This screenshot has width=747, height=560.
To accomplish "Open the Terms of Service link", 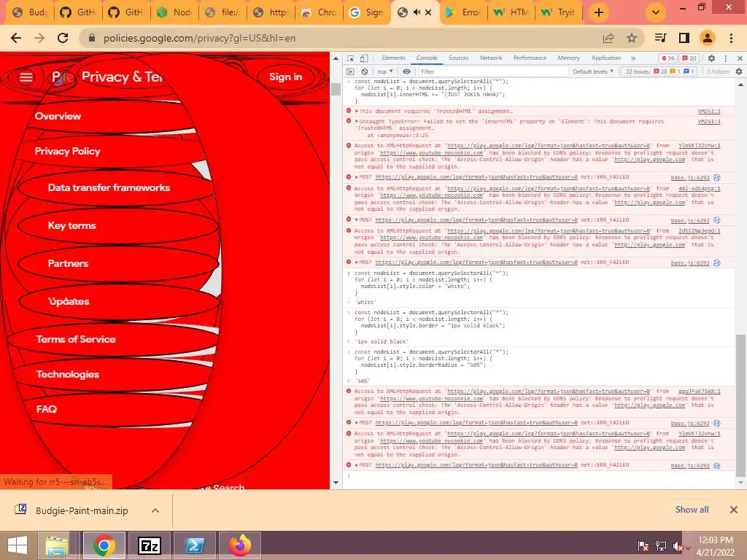I will (76, 339).
